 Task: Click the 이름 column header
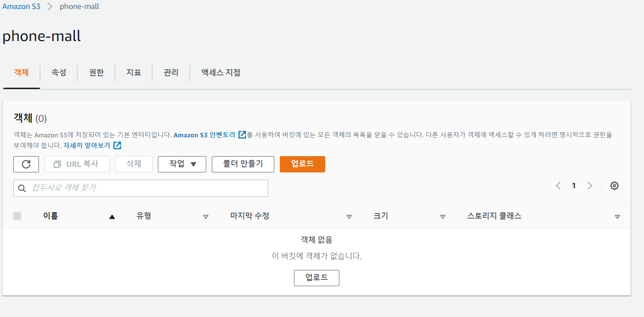click(50, 216)
